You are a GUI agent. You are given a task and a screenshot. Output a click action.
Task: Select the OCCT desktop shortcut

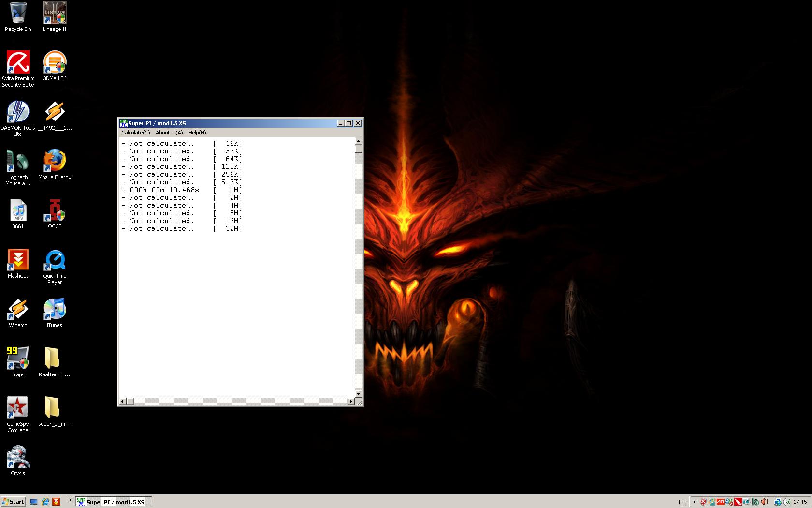(55, 214)
